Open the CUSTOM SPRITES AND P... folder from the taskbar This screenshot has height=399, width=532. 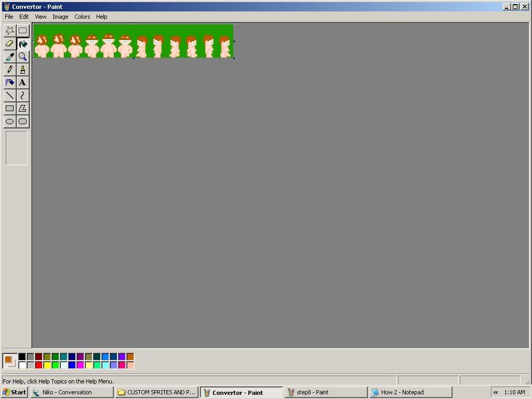pyautogui.click(x=156, y=392)
